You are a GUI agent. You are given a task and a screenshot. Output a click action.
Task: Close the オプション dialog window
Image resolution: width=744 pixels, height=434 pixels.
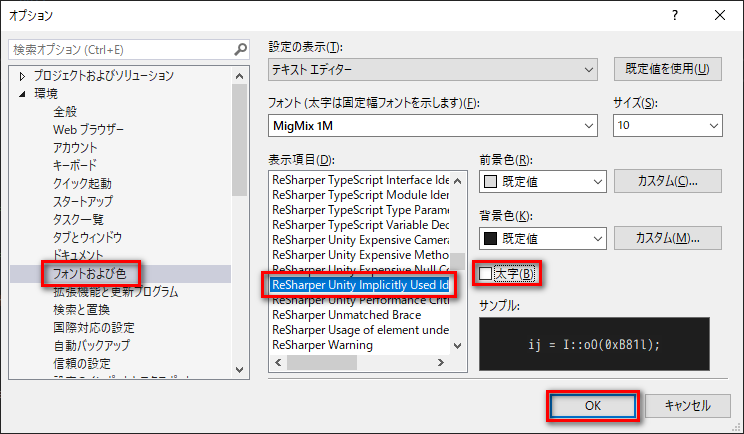point(720,15)
